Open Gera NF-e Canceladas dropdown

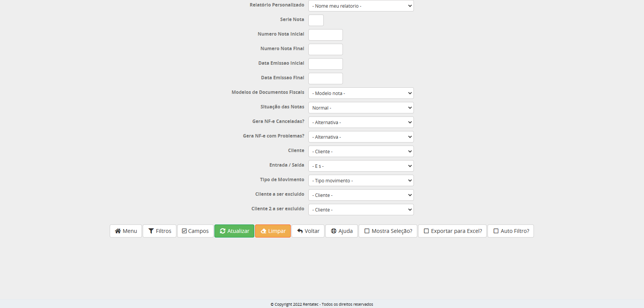click(x=361, y=123)
